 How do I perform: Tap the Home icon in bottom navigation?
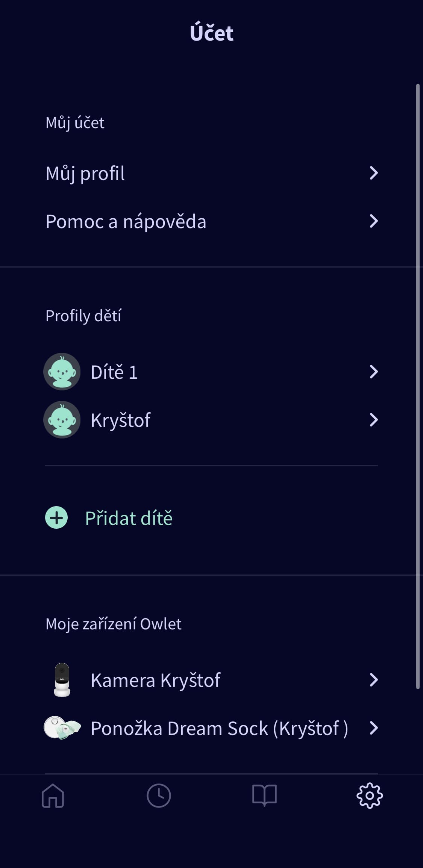click(53, 795)
